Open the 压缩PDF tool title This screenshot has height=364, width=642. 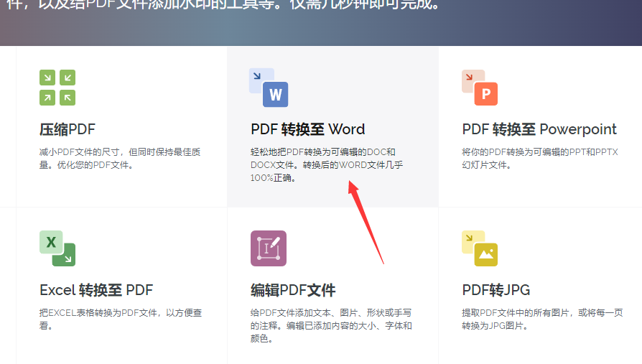[x=68, y=129]
